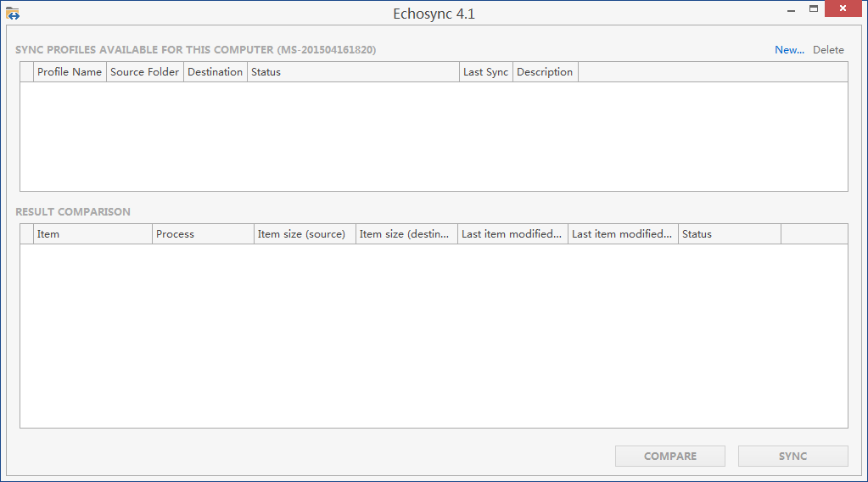
Task: Create a profile with the New... link
Action: (789, 50)
